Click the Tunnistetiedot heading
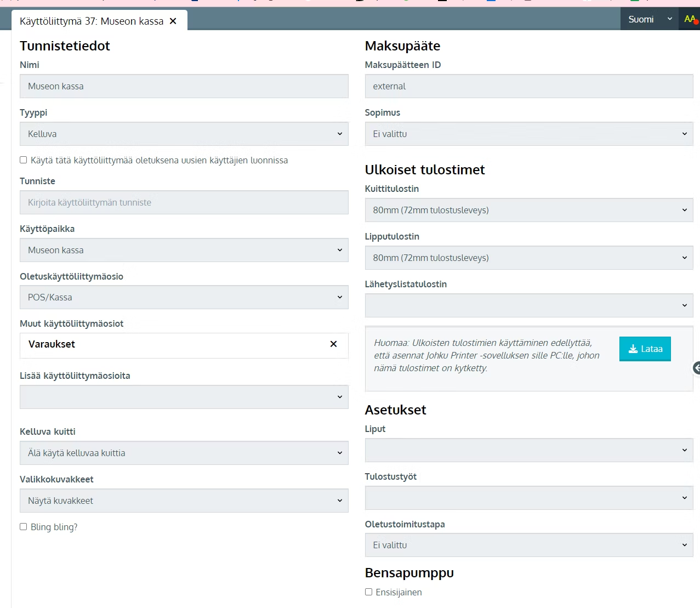Screen dimensions: 700x608 [x=65, y=46]
